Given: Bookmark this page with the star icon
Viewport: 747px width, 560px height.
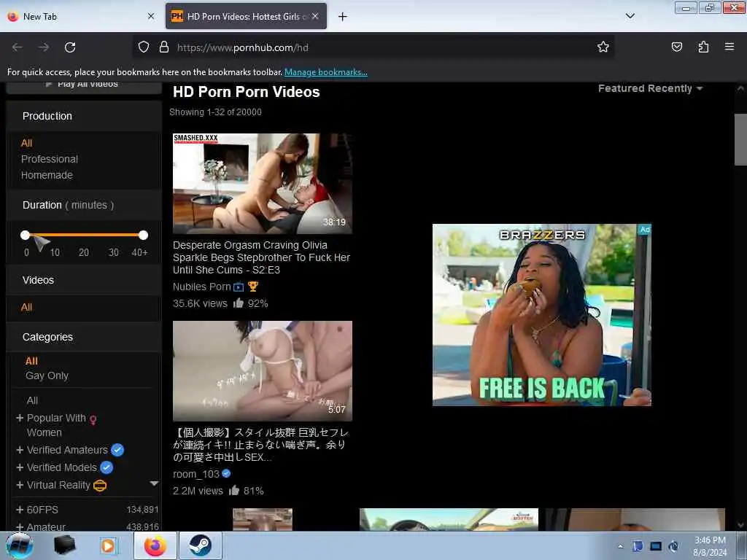Looking at the screenshot, I should pos(603,47).
